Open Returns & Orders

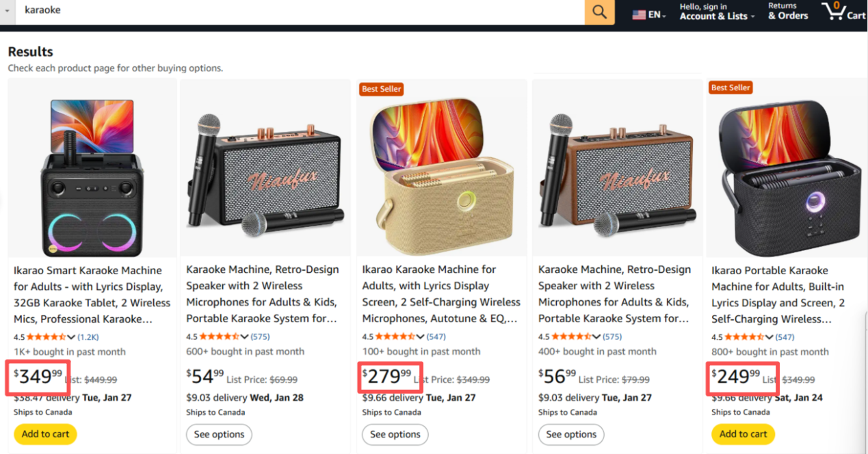pyautogui.click(x=788, y=12)
